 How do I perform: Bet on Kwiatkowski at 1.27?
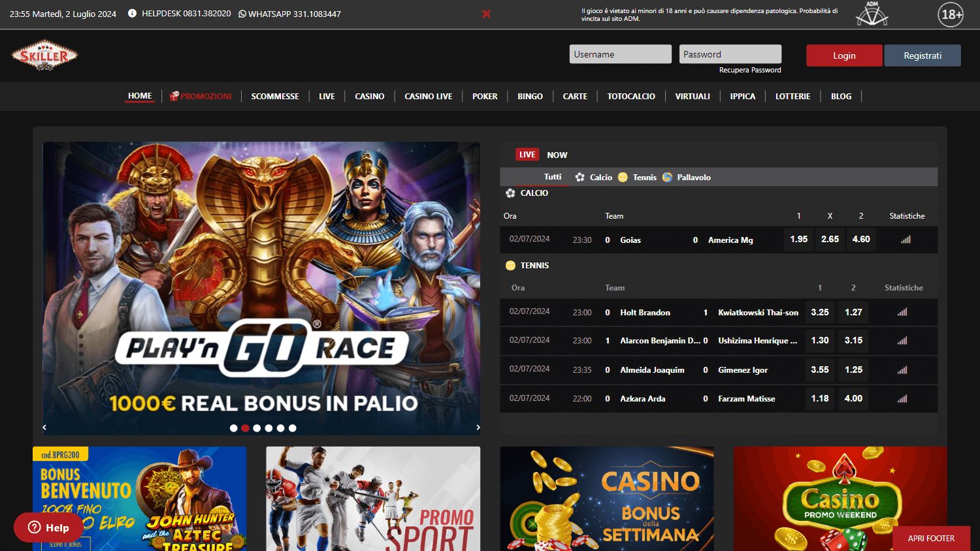853,312
